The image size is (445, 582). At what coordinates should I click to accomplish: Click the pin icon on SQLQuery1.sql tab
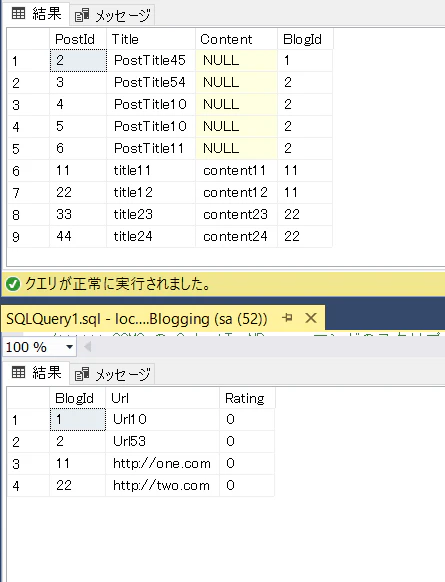[287, 318]
